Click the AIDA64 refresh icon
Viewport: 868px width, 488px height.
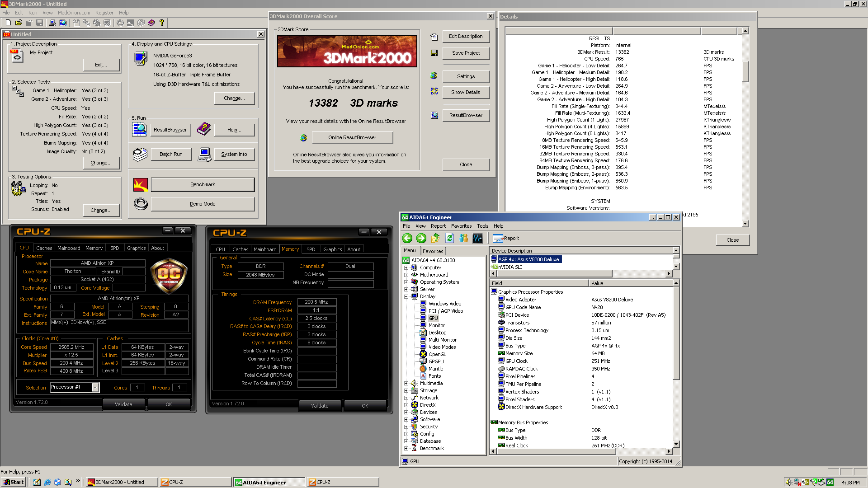[449, 238]
